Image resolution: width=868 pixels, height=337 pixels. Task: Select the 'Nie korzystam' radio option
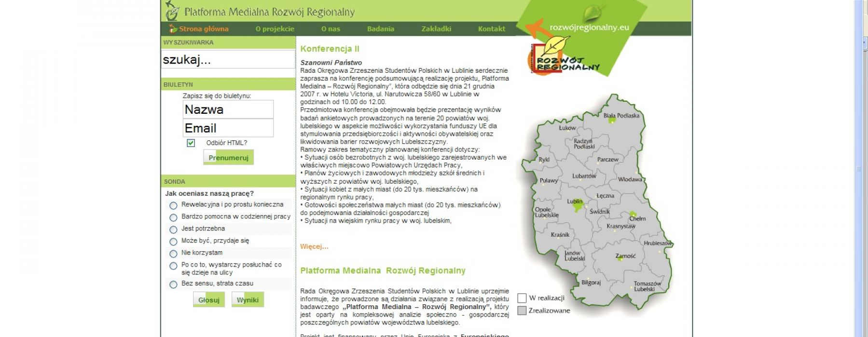pyautogui.click(x=173, y=254)
